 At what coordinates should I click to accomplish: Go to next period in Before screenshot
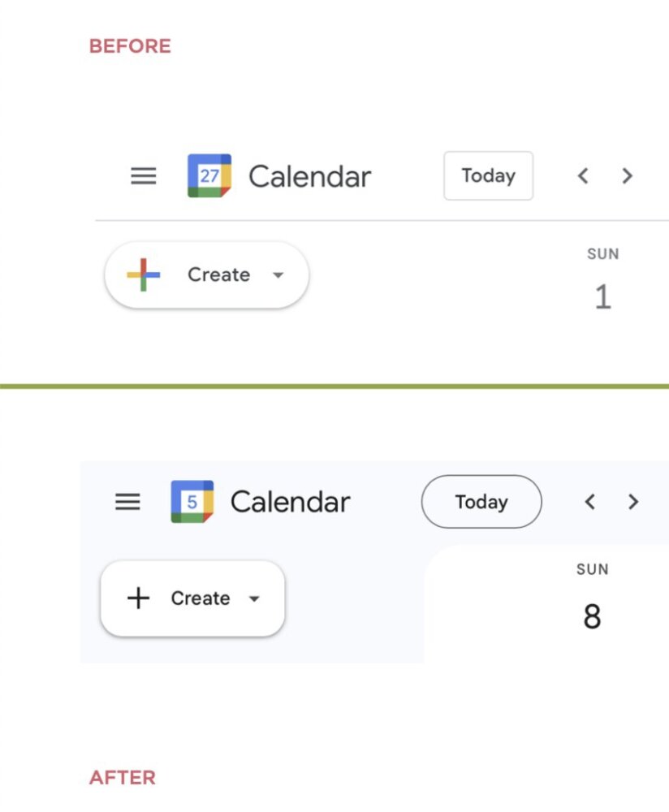point(627,176)
